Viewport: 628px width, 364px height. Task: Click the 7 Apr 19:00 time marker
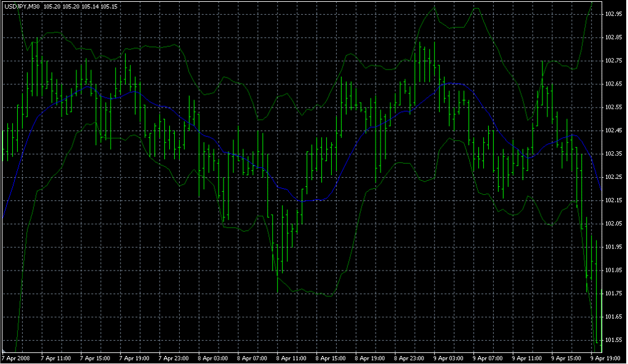pos(134,358)
